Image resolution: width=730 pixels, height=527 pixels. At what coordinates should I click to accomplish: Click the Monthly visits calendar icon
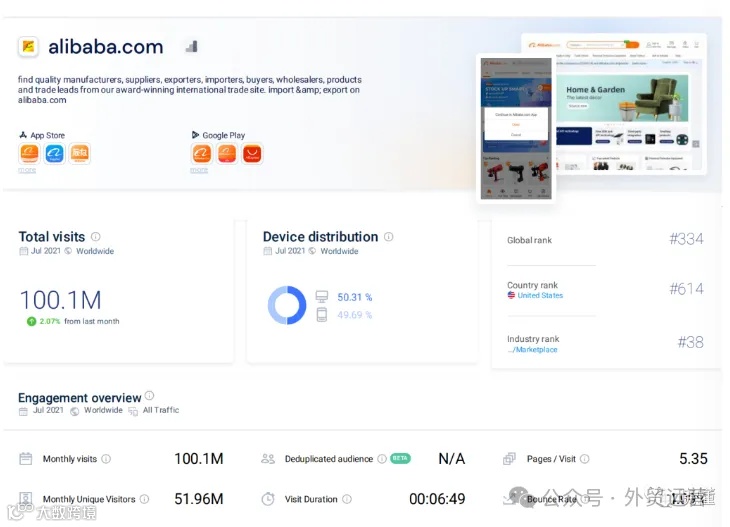tap(26, 459)
